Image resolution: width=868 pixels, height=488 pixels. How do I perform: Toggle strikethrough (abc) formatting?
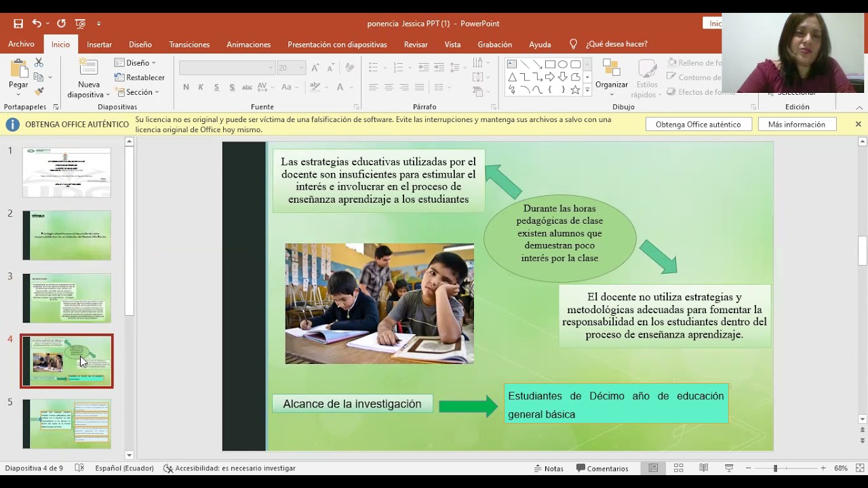(x=247, y=87)
